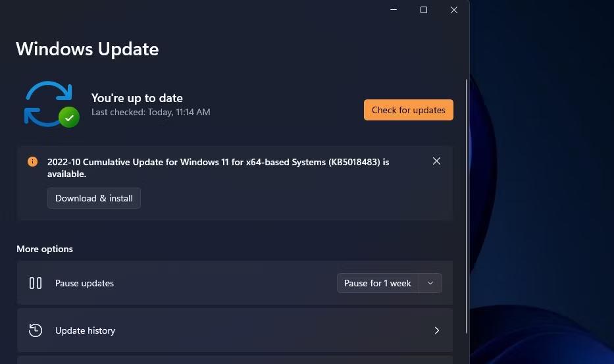
Task: Click the Last checked time text
Action: (151, 112)
